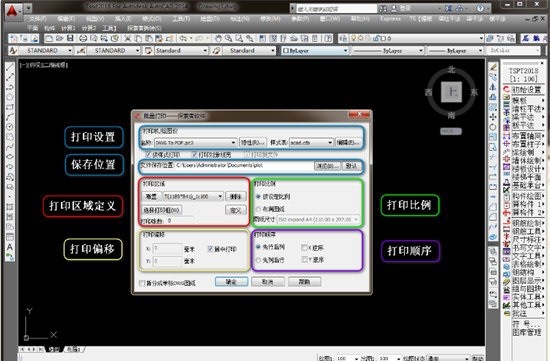Click the 选择打印框 button
Image resolution: width=550 pixels, height=361 pixels.
(161, 210)
